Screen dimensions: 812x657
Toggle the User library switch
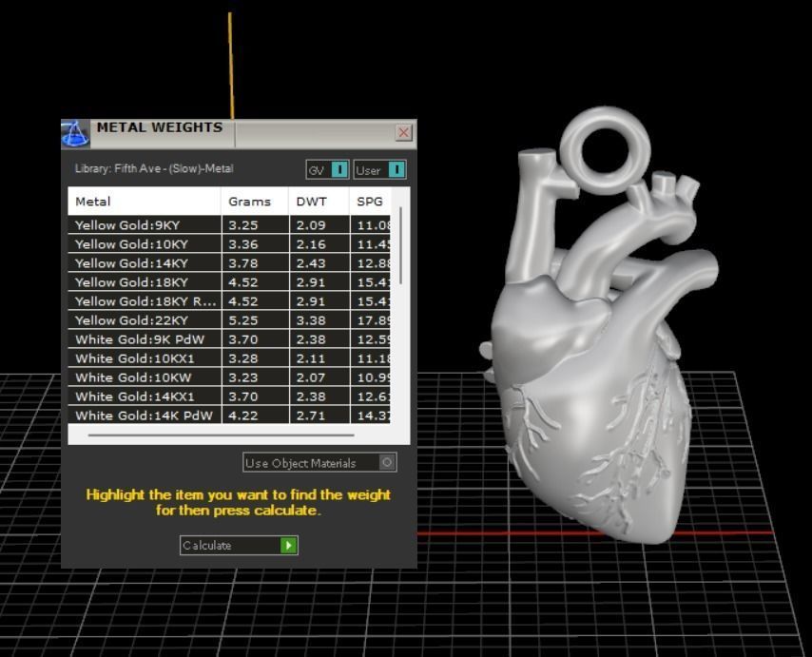pos(379,170)
